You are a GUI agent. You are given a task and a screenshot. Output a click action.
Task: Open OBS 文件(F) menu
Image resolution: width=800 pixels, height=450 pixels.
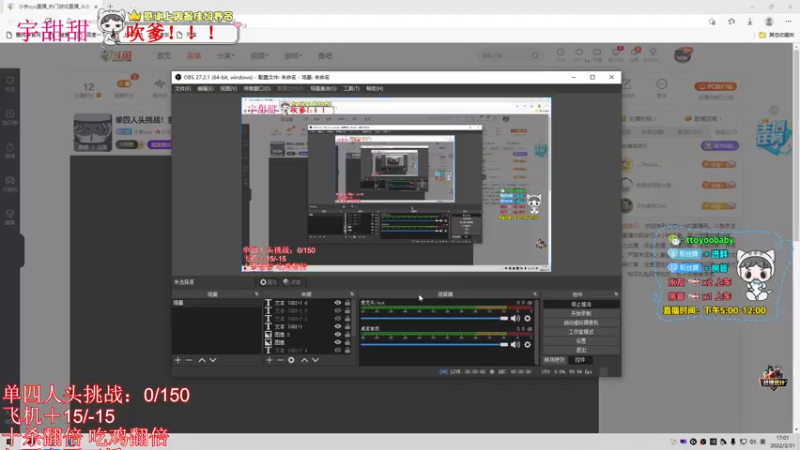[183, 89]
